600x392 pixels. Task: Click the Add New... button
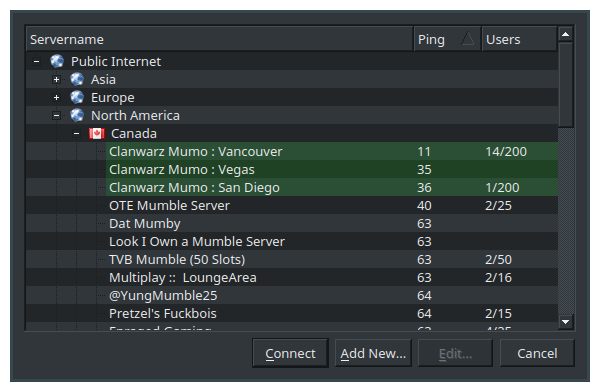pyautogui.click(x=373, y=353)
